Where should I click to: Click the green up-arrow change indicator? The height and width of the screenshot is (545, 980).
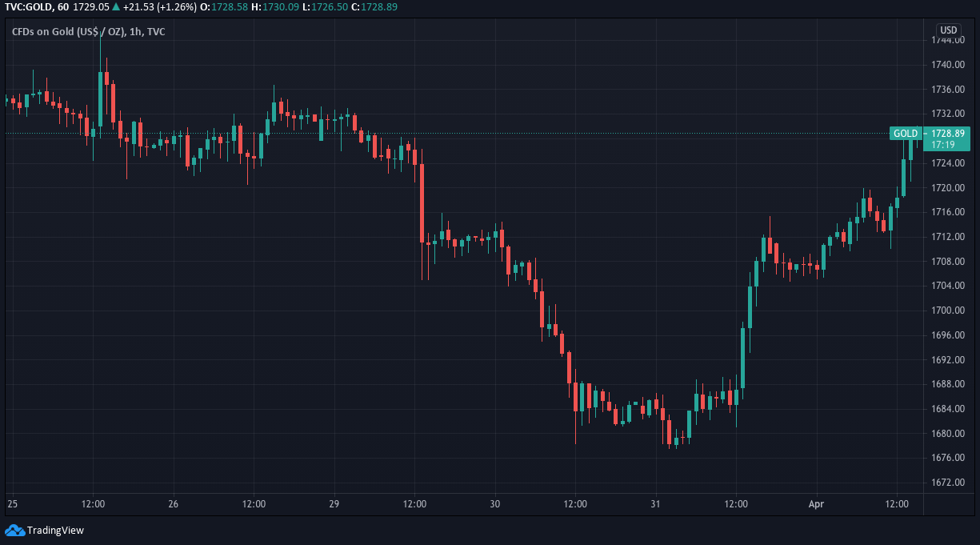pyautogui.click(x=117, y=6)
